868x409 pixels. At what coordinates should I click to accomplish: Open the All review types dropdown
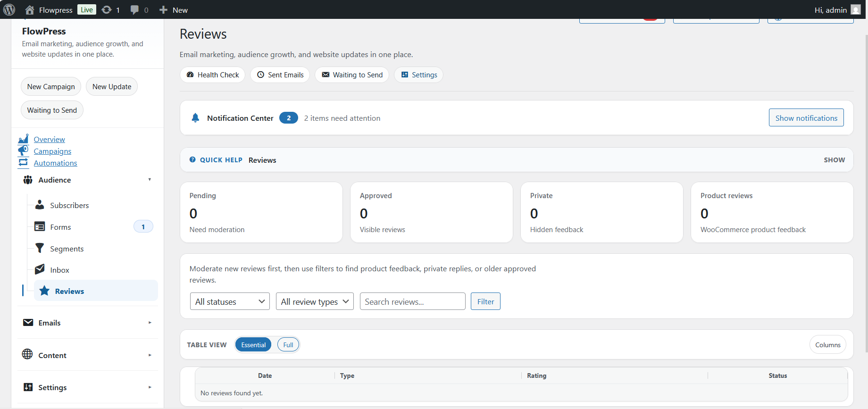tap(315, 301)
